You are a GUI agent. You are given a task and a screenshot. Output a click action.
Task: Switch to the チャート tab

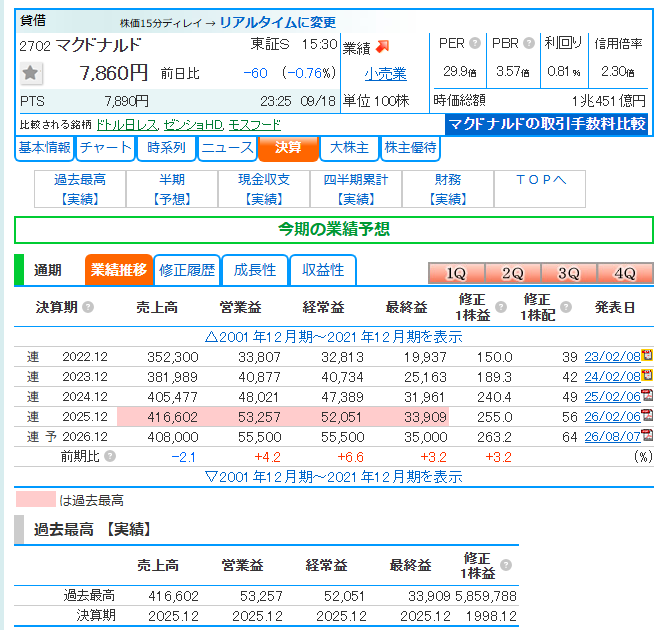pos(105,148)
